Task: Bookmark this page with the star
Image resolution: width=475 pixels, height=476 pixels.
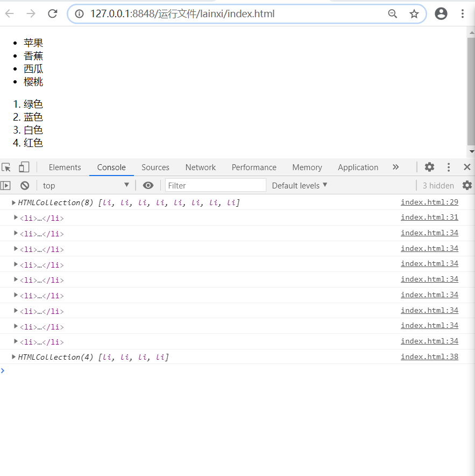Action: 414,13
